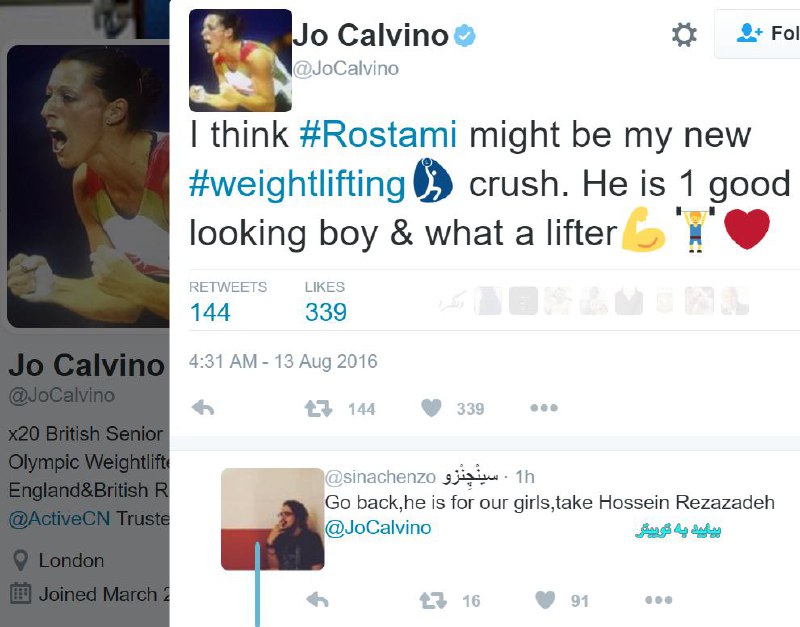Viewport: 800px width, 627px height.
Task: Click the blue verified badge beside Jo Calvino
Action: point(464,36)
